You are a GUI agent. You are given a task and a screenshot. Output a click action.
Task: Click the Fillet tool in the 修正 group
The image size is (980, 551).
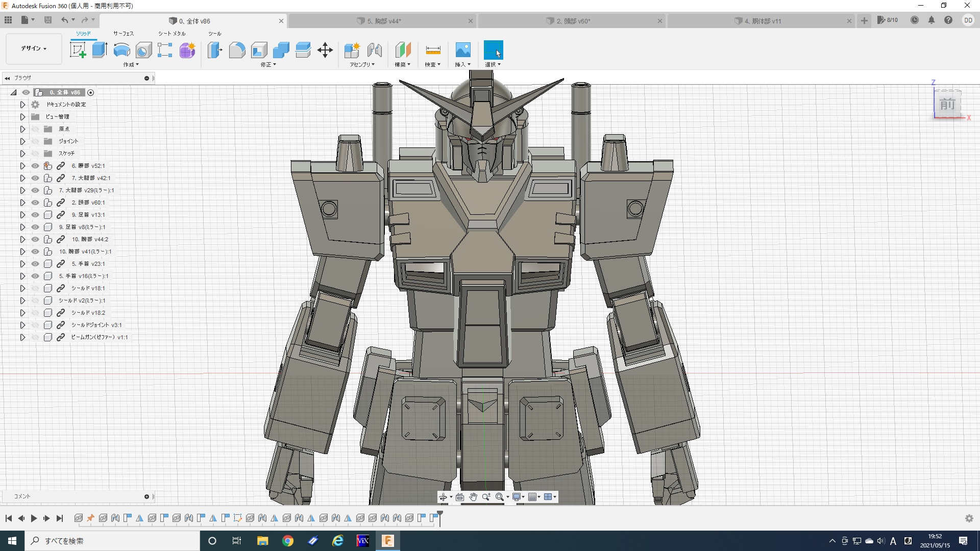237,50
